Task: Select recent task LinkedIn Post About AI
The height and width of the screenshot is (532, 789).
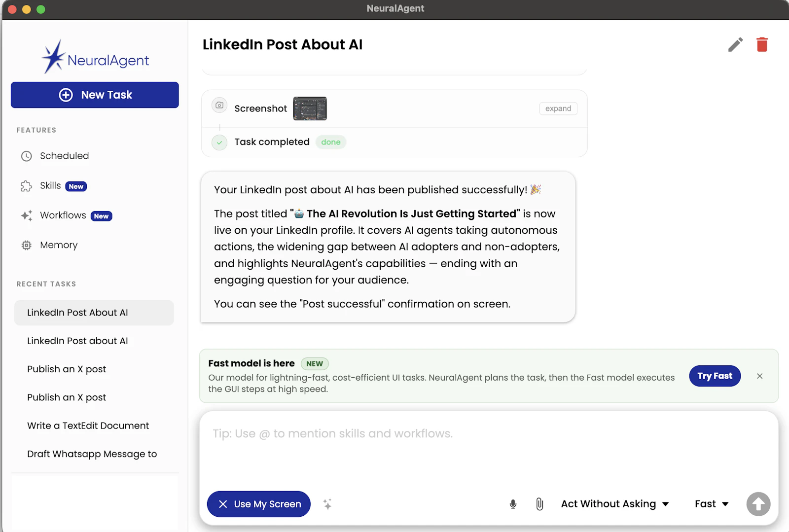Action: pyautogui.click(x=94, y=313)
